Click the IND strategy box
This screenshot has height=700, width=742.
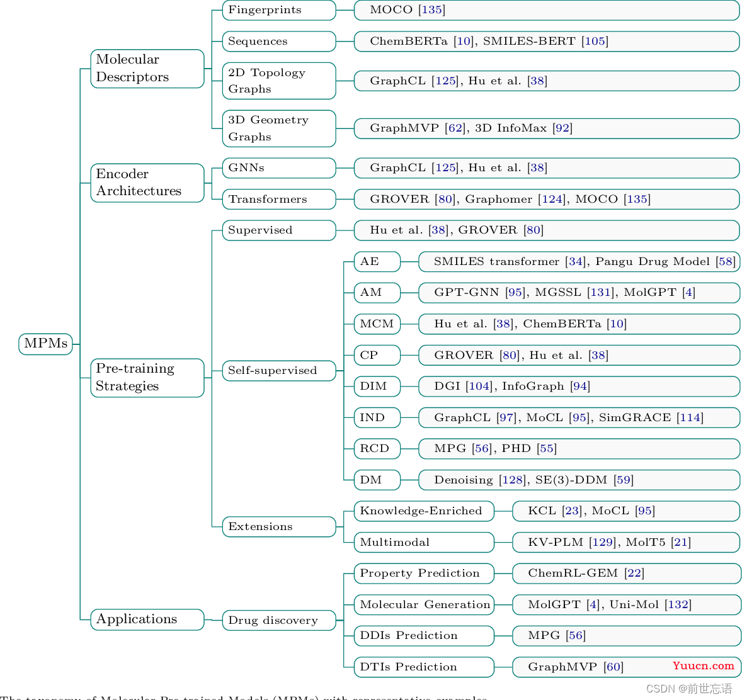pyautogui.click(x=377, y=417)
